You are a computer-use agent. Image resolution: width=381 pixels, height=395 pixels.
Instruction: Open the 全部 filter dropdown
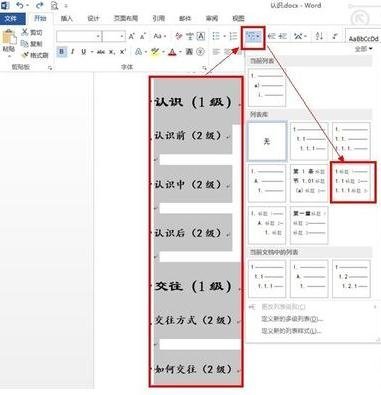363,49
